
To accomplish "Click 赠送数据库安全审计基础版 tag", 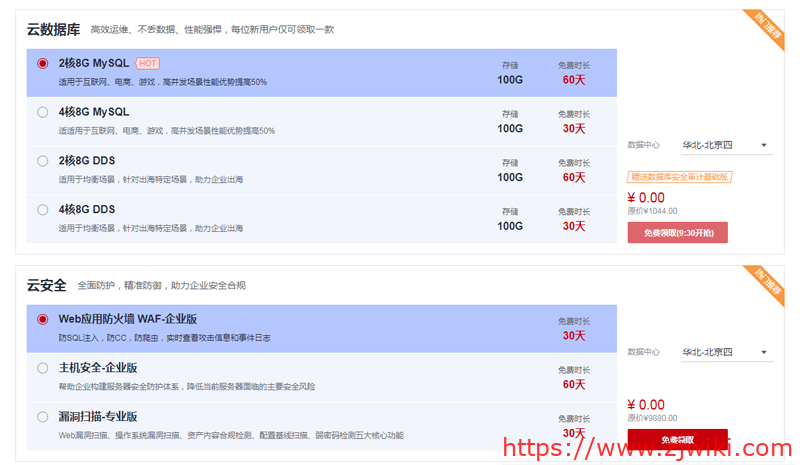I will [x=680, y=177].
